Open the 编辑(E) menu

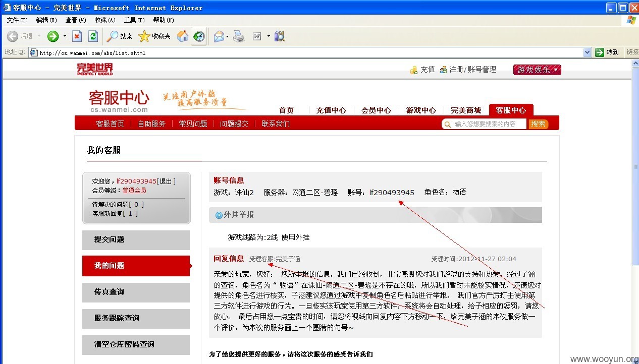coord(46,20)
